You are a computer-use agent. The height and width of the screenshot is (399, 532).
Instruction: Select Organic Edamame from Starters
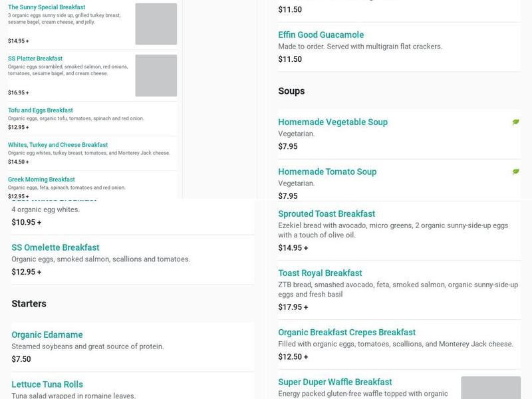47,334
